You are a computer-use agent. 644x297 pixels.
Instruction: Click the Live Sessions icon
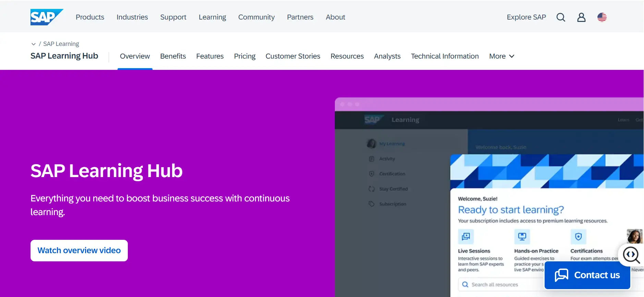point(466,236)
